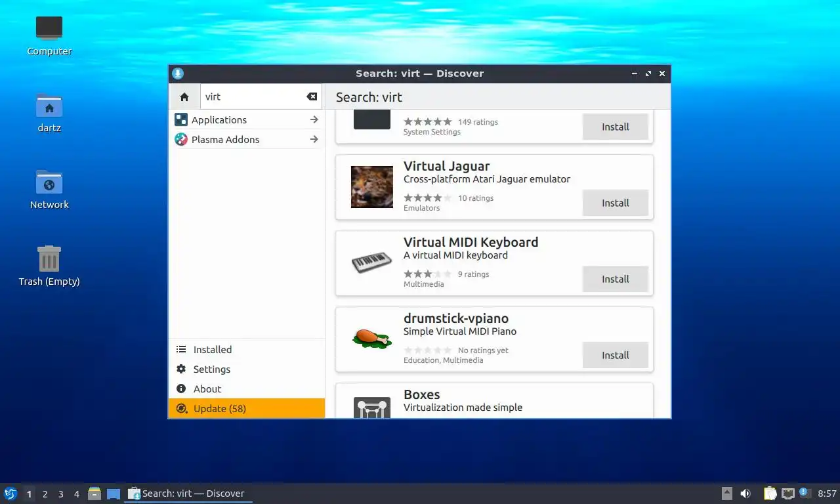Open the Trash (Empty) desktop icon
The width and height of the screenshot is (840, 504).
click(x=49, y=266)
